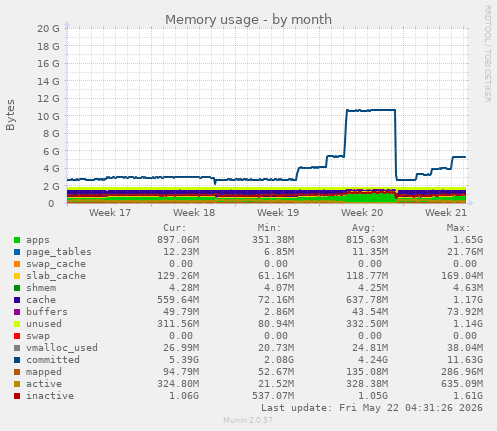This screenshot has height=431, width=497.
Task: Click the committed average value 4.24G
Action: coord(373,360)
